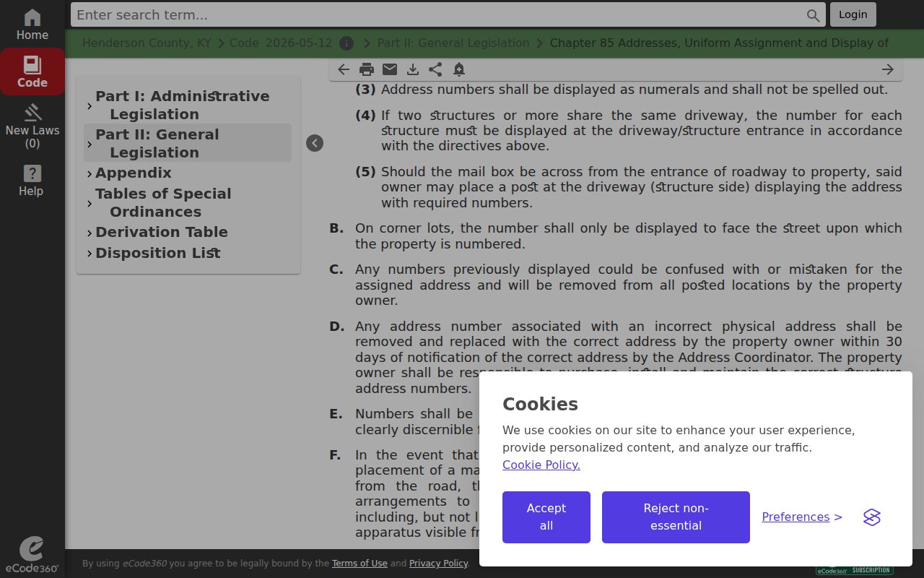
Task: Collapse the table of contents sidebar
Action: click(315, 143)
